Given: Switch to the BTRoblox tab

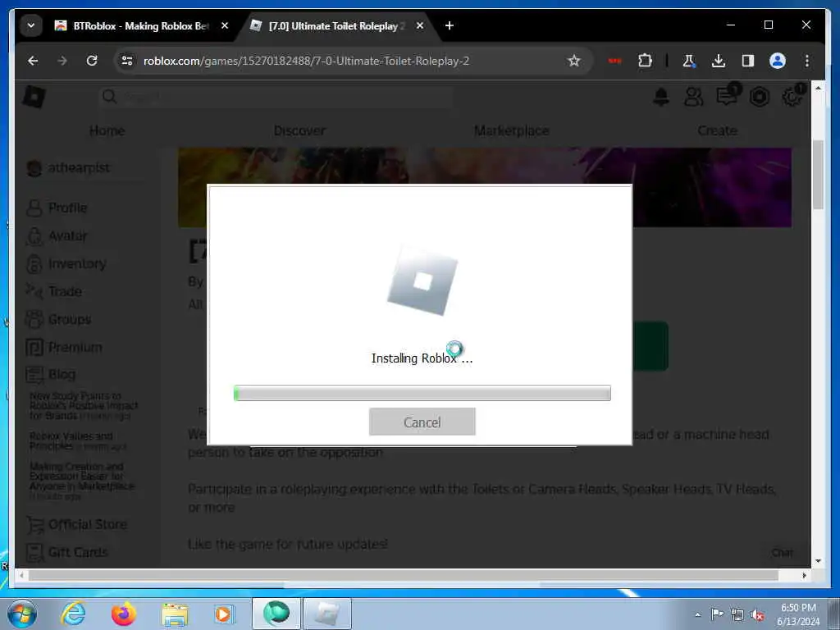Looking at the screenshot, I should [x=141, y=25].
